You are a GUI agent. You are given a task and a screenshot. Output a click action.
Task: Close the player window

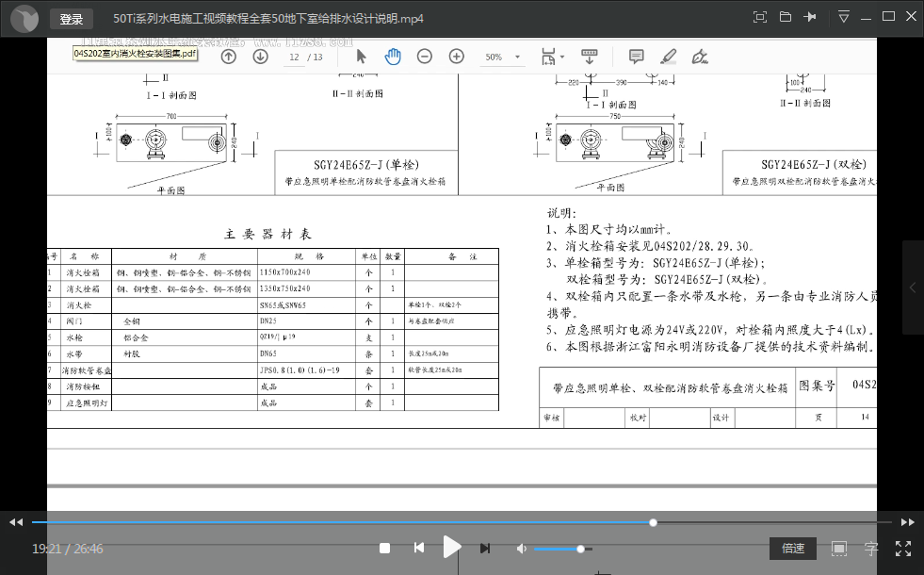pyautogui.click(x=911, y=17)
